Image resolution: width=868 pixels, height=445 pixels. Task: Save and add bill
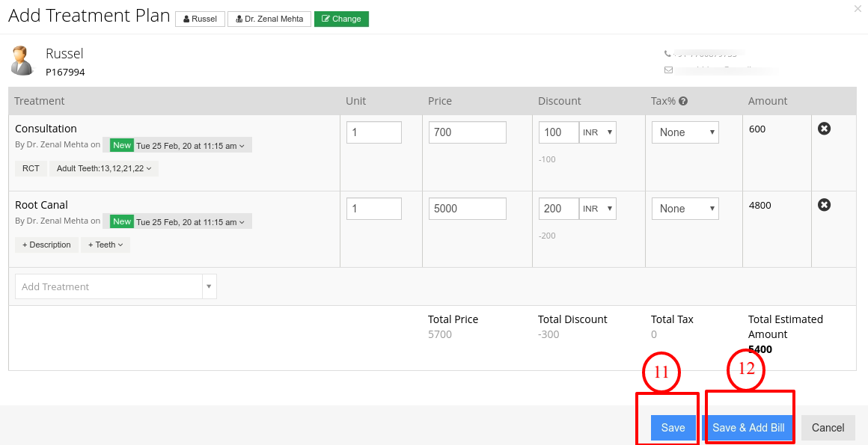pyautogui.click(x=748, y=428)
